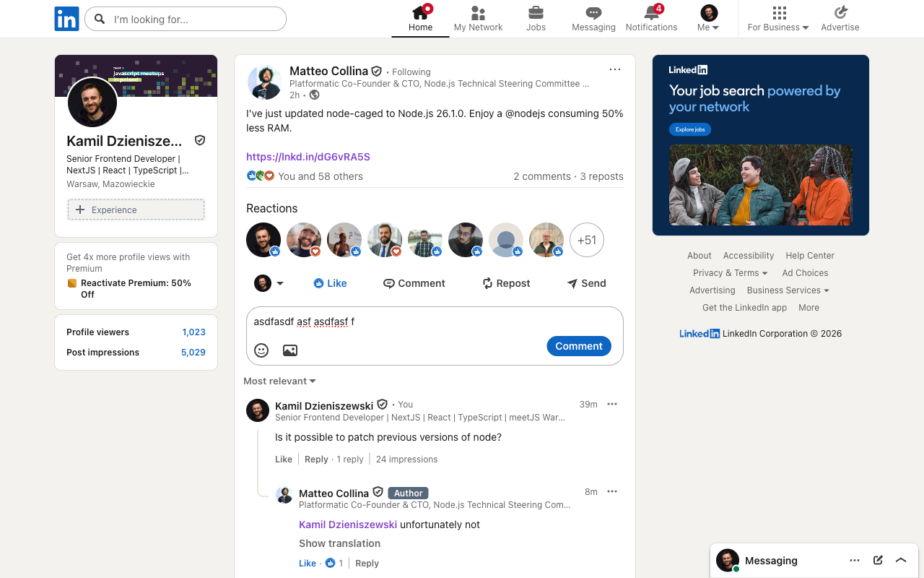The height and width of the screenshot is (578, 924).
Task: Click the Kamil Dzieniszewski mention in reply
Action: pos(348,525)
